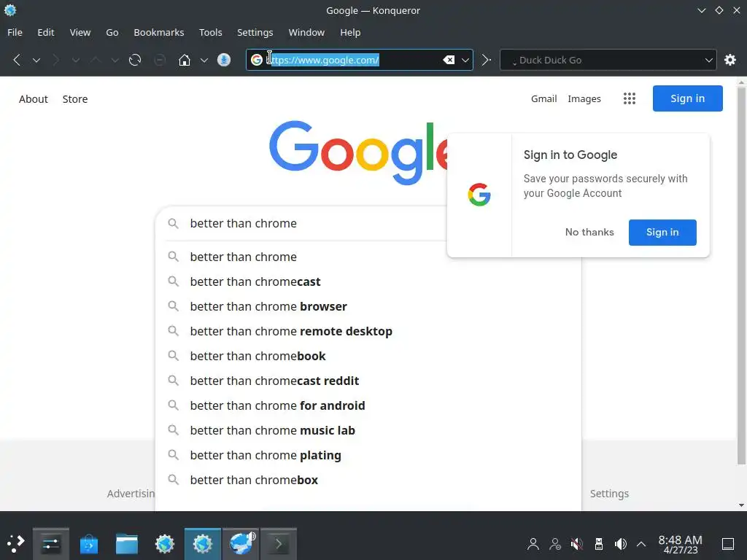Open the Settings link in the page footer
747x560 pixels.
coord(609,494)
